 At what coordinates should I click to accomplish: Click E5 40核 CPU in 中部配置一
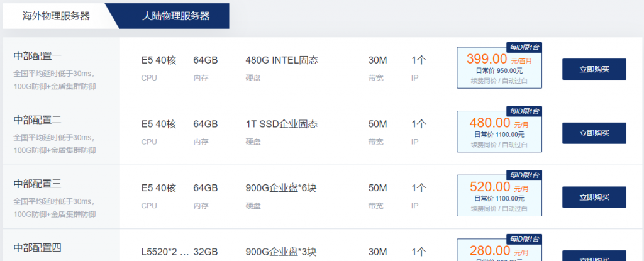pyautogui.click(x=158, y=60)
